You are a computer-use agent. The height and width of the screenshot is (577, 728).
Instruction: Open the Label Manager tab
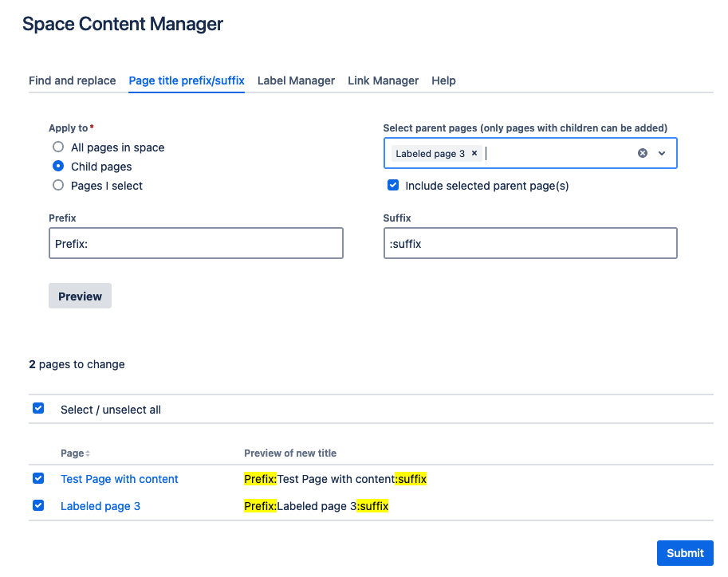pos(296,80)
